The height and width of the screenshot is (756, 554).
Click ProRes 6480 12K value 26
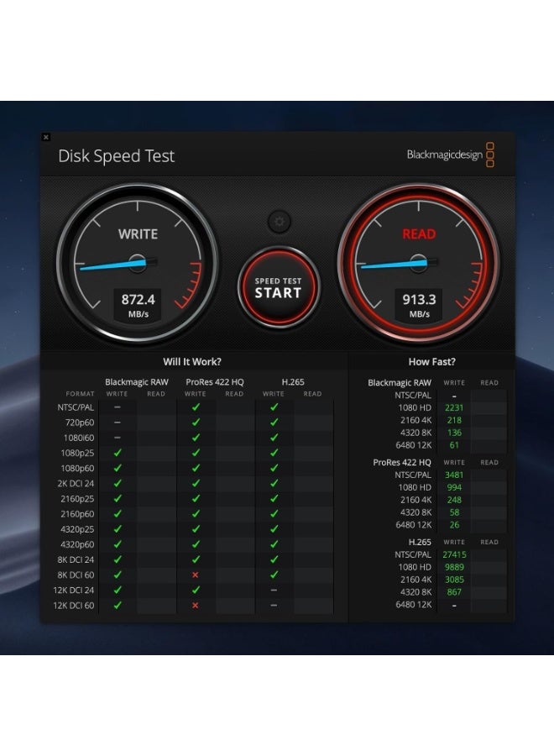pos(454,524)
